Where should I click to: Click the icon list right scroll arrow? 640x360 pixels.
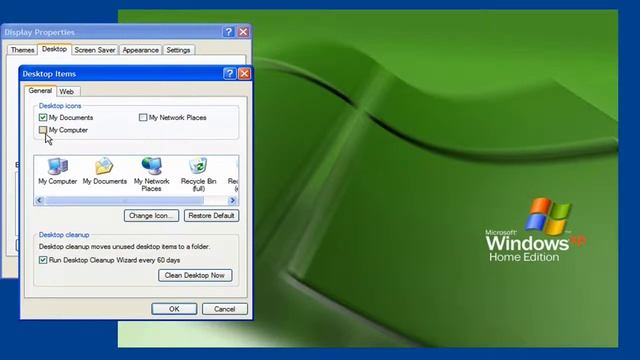233,200
